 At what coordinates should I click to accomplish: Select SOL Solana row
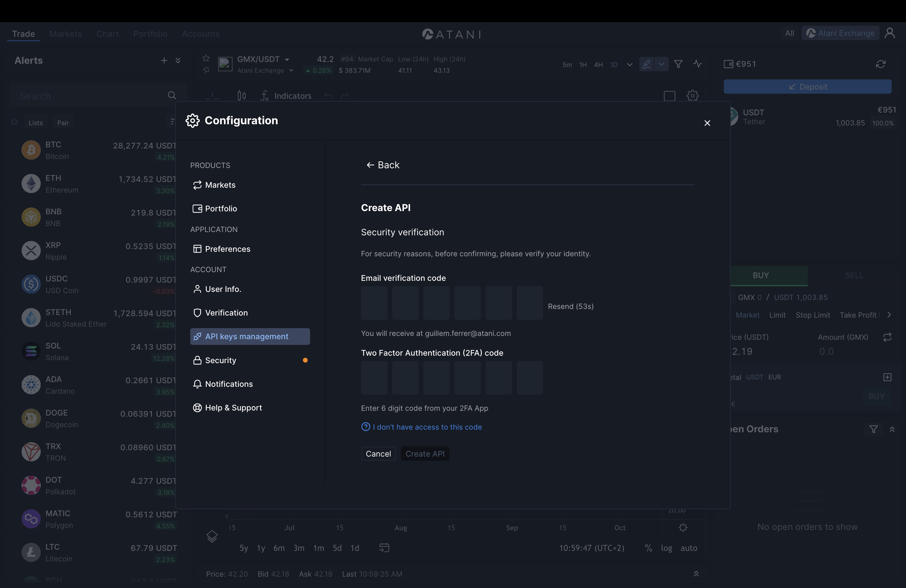click(98, 351)
